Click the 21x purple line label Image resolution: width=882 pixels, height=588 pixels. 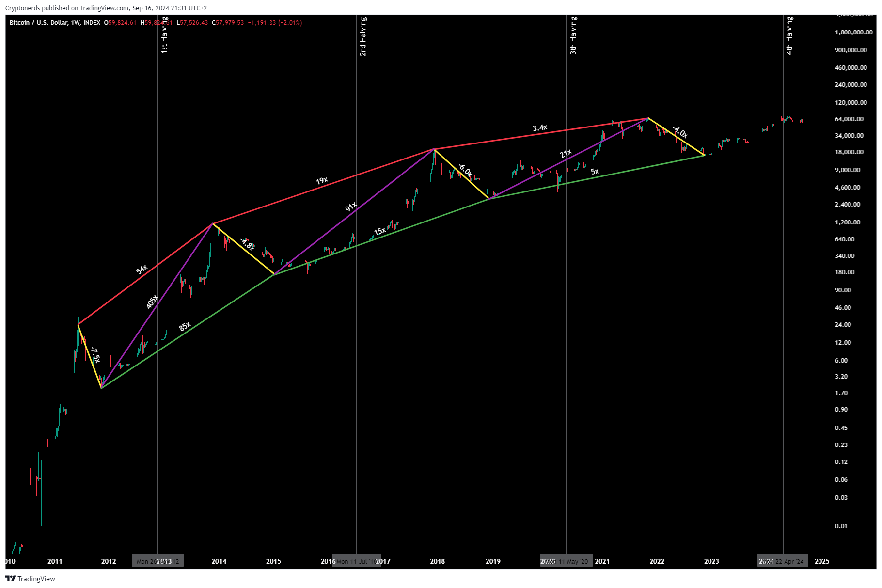pos(566,154)
